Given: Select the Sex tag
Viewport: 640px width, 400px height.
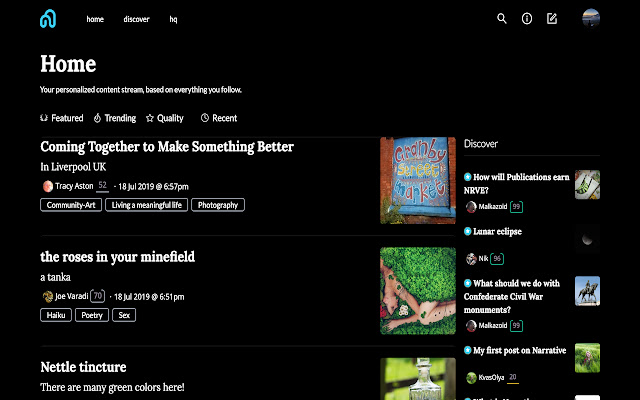Looking at the screenshot, I should pyautogui.click(x=124, y=315).
